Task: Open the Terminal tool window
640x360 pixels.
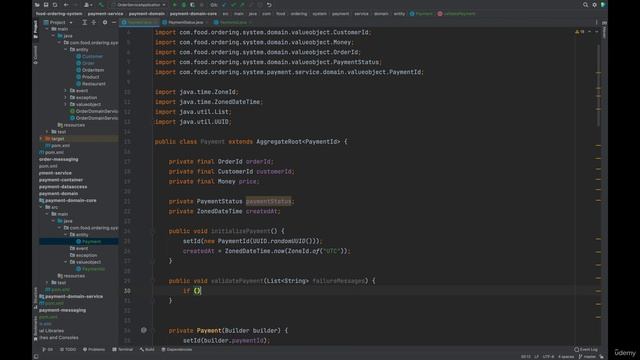Action: [x=122, y=349]
